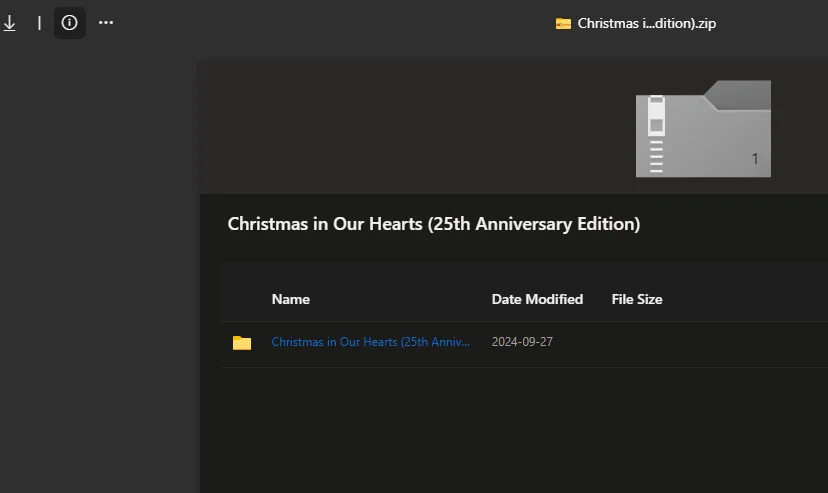
Task: Click the zip file icon beside the title
Action: coord(563,24)
